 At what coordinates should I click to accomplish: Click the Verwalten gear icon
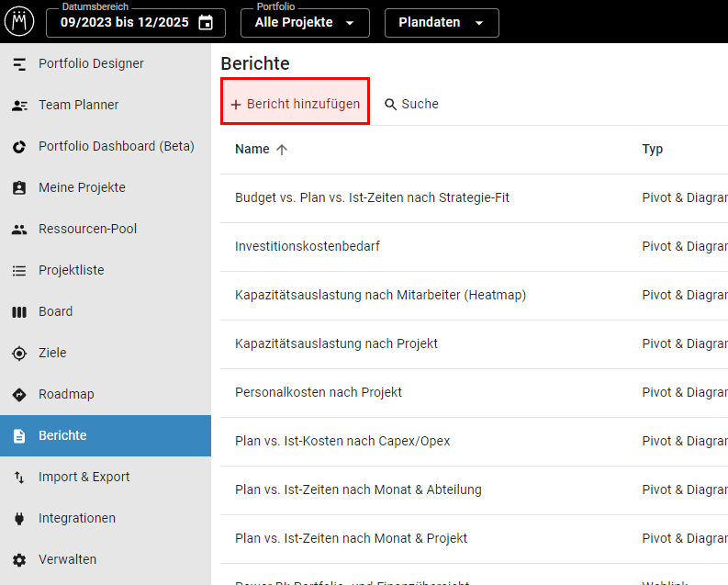click(19, 560)
